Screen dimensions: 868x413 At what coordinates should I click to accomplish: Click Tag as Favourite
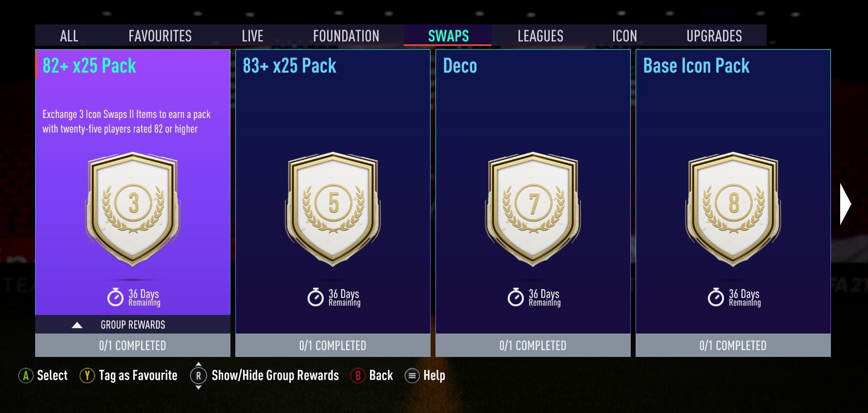[138, 375]
